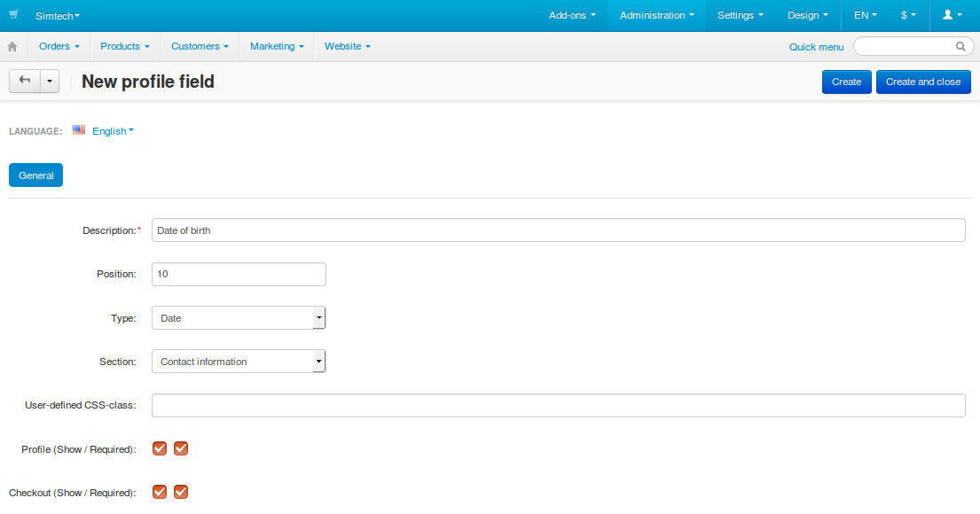The width and height of the screenshot is (980, 514).
Task: Click the top search box
Action: tap(913, 46)
